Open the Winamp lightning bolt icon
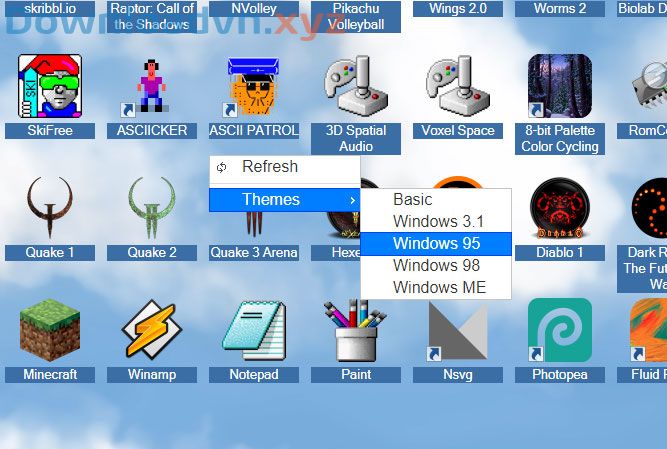The width and height of the screenshot is (667, 449). click(151, 329)
